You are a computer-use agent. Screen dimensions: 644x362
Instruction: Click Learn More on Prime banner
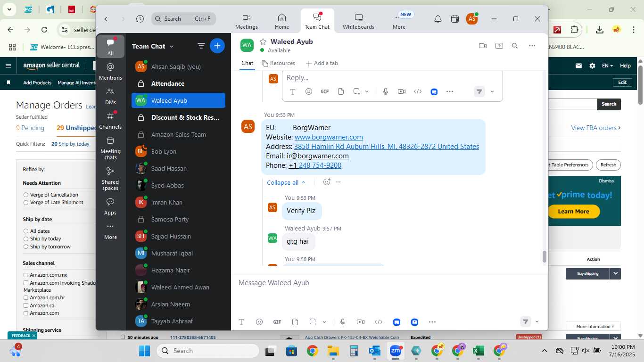click(x=573, y=211)
